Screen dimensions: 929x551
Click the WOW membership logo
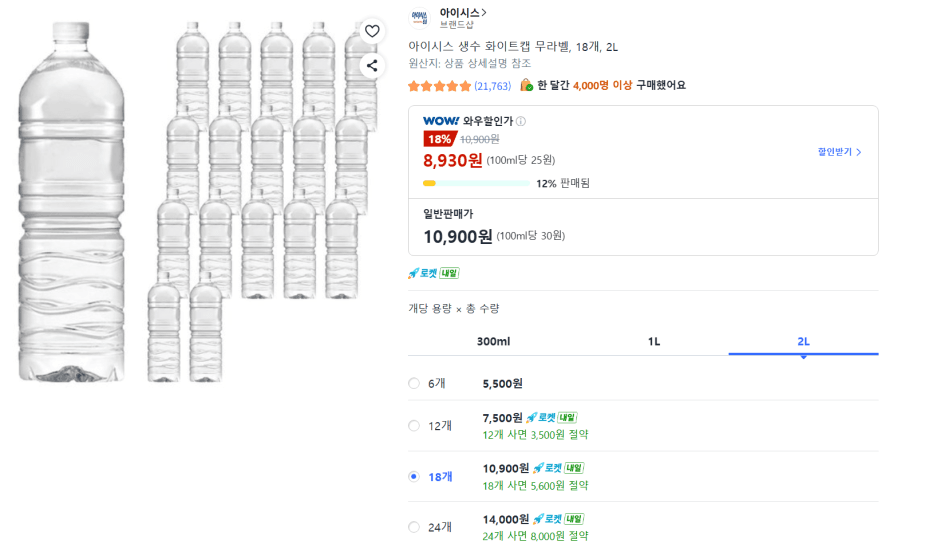441,121
